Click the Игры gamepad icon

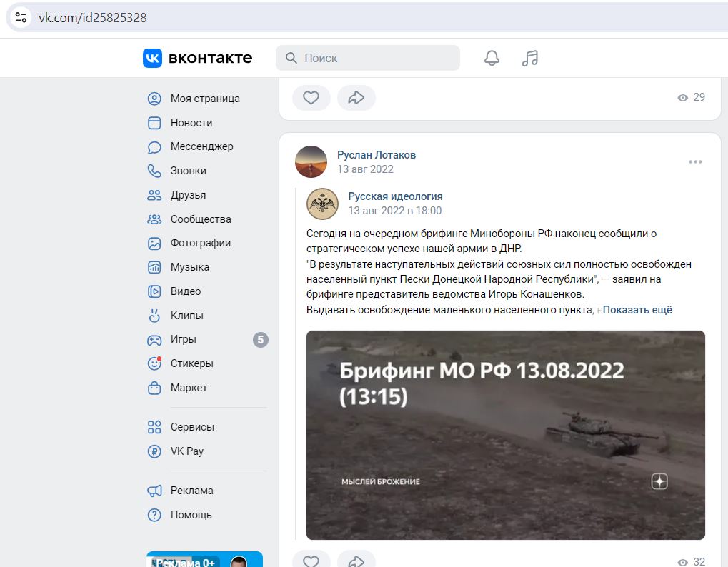pos(154,340)
